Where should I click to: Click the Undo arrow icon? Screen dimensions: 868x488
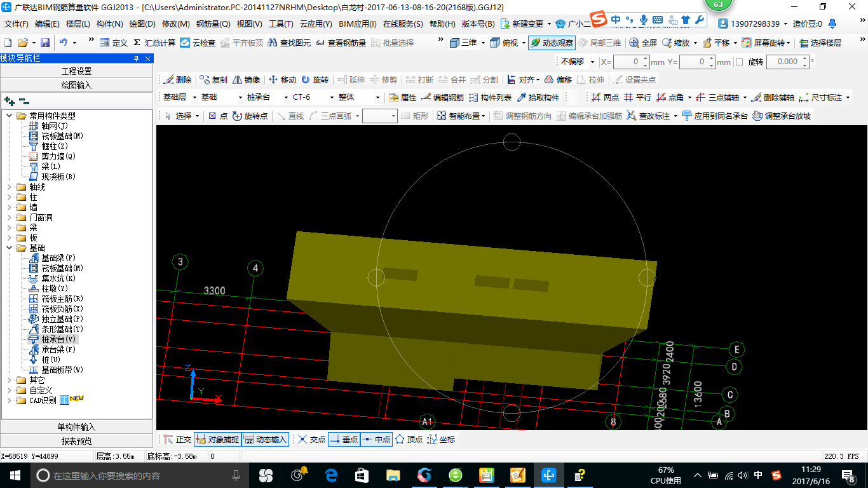[x=64, y=43]
